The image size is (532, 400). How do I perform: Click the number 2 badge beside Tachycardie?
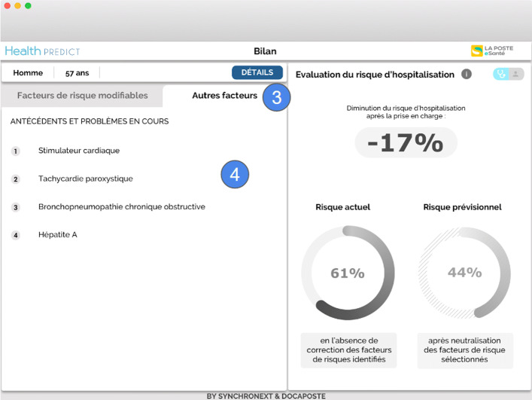16,179
